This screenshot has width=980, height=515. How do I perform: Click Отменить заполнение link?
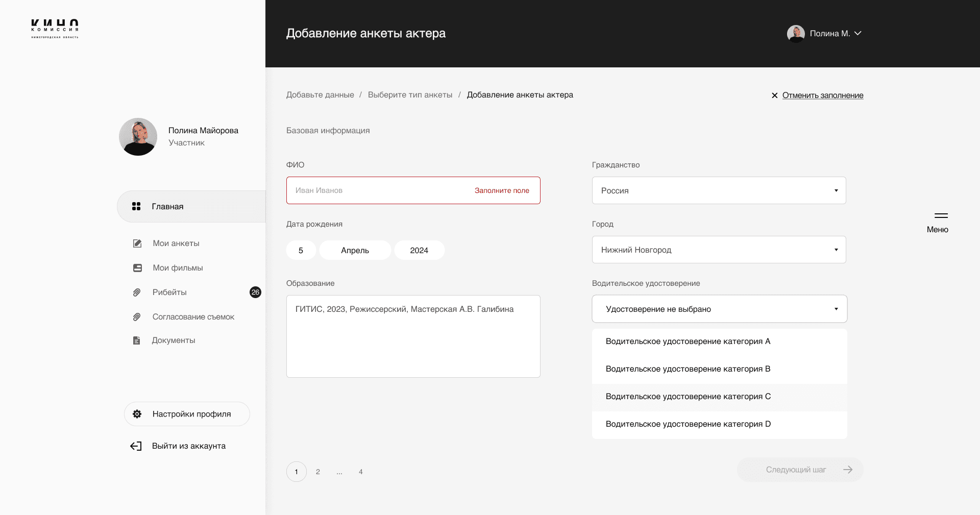[x=822, y=95]
